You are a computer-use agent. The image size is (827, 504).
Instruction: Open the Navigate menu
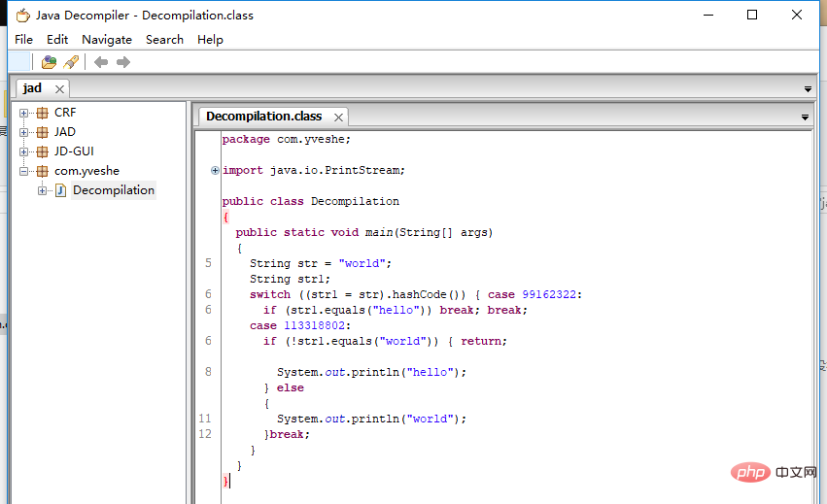pyautogui.click(x=107, y=40)
